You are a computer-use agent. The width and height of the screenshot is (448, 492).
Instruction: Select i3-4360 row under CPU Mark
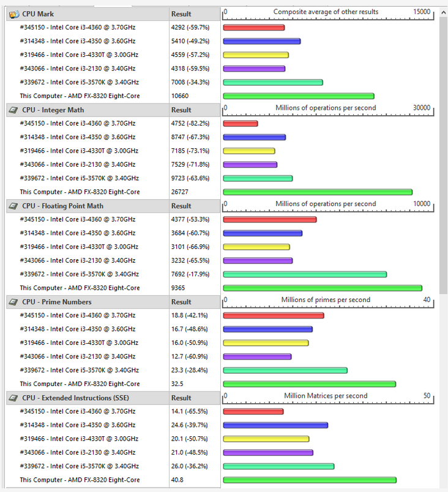click(113, 28)
